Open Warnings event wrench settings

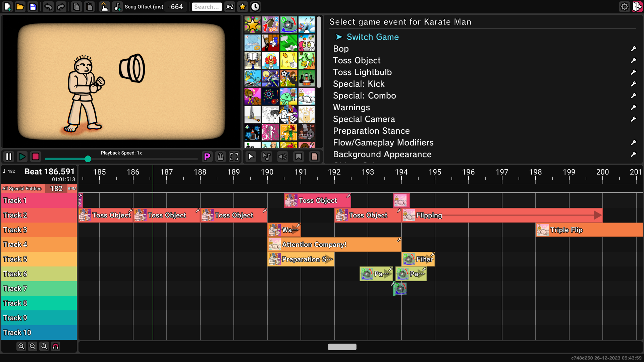click(634, 108)
